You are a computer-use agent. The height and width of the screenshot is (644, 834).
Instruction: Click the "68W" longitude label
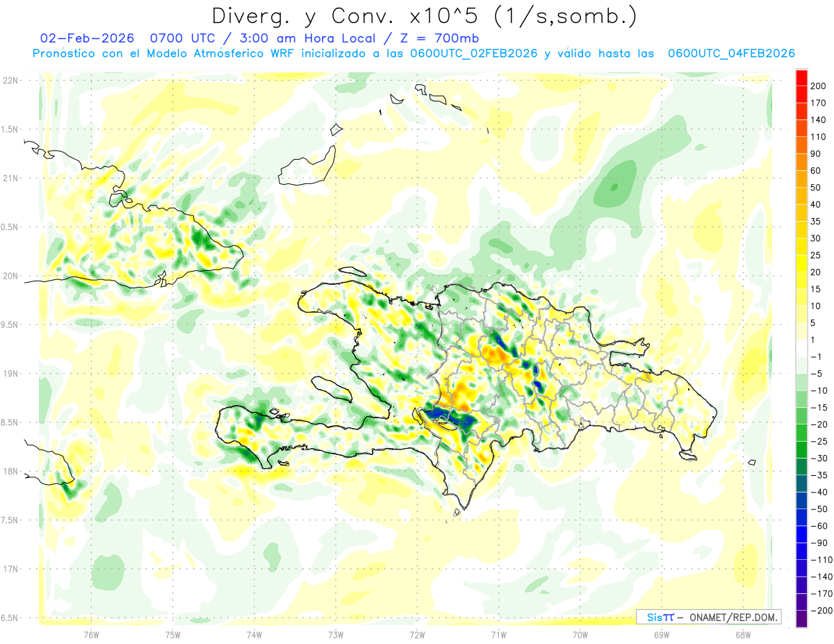tap(742, 634)
